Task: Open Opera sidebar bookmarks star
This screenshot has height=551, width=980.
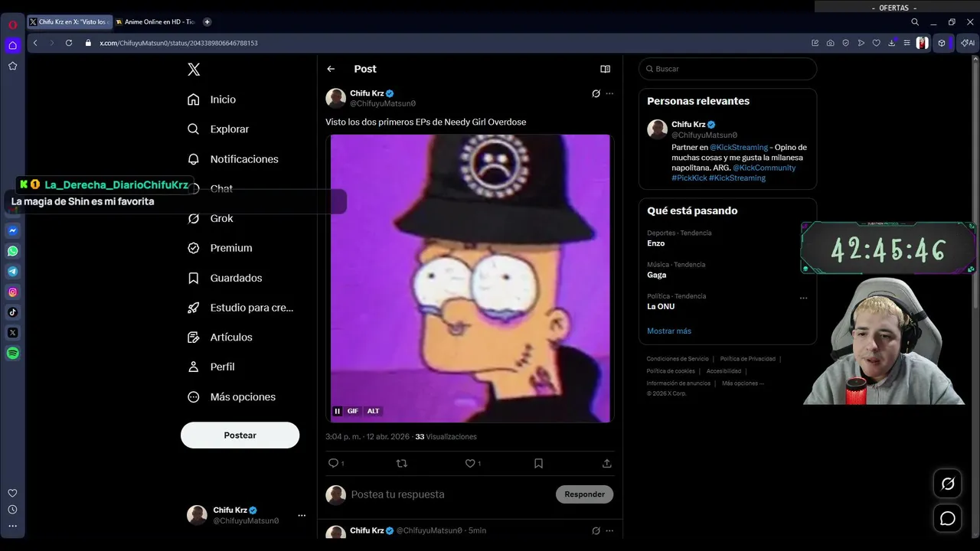Action: click(x=12, y=66)
